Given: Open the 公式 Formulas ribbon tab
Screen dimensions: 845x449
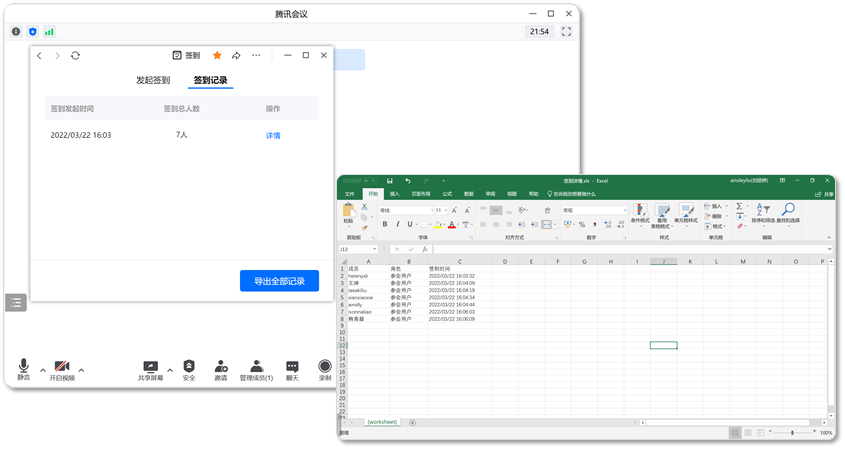Looking at the screenshot, I should [447, 194].
